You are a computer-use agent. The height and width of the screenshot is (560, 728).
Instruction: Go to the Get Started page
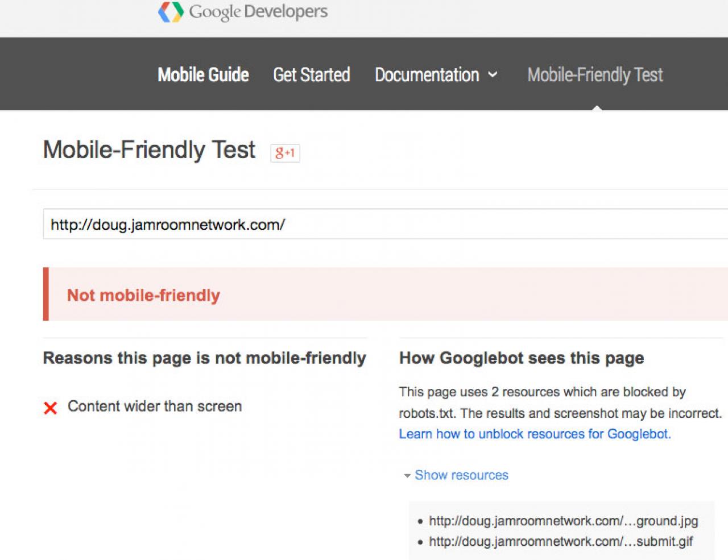pos(311,74)
